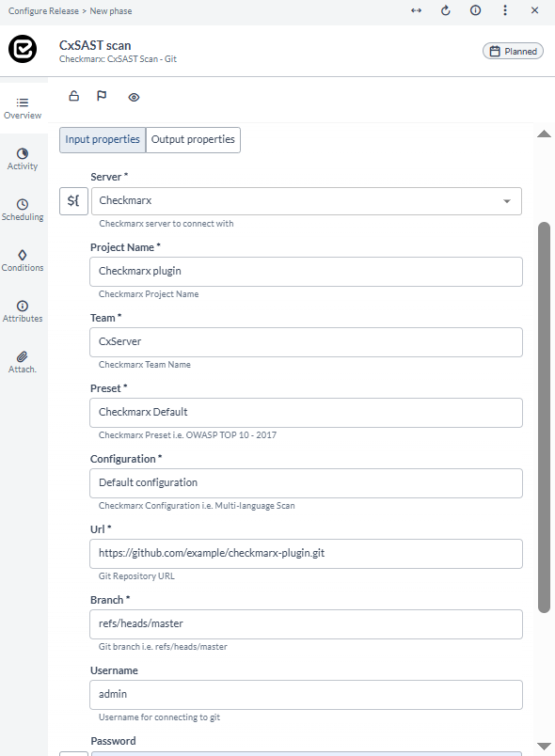Open the Overview sidebar tab
555x756 pixels.
tap(23, 108)
